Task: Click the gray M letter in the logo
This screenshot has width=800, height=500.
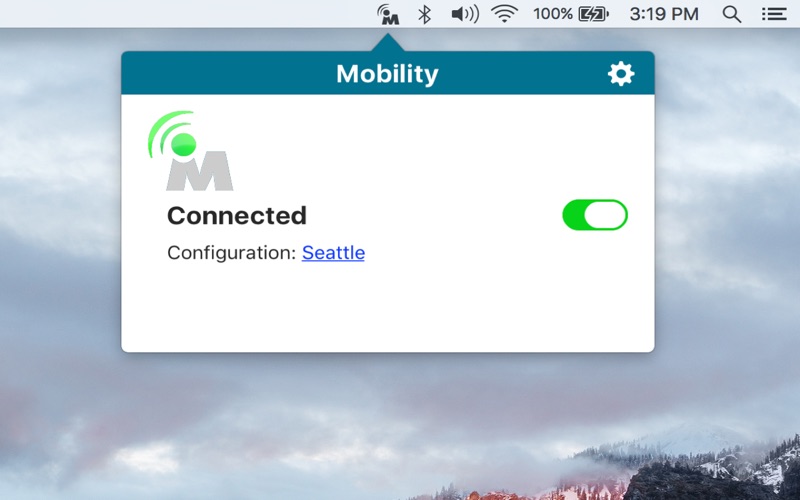Action: tap(199, 171)
